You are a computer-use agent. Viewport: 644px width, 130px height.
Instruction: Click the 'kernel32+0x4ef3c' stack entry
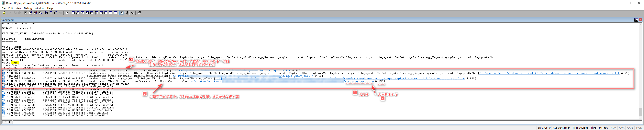100,110
